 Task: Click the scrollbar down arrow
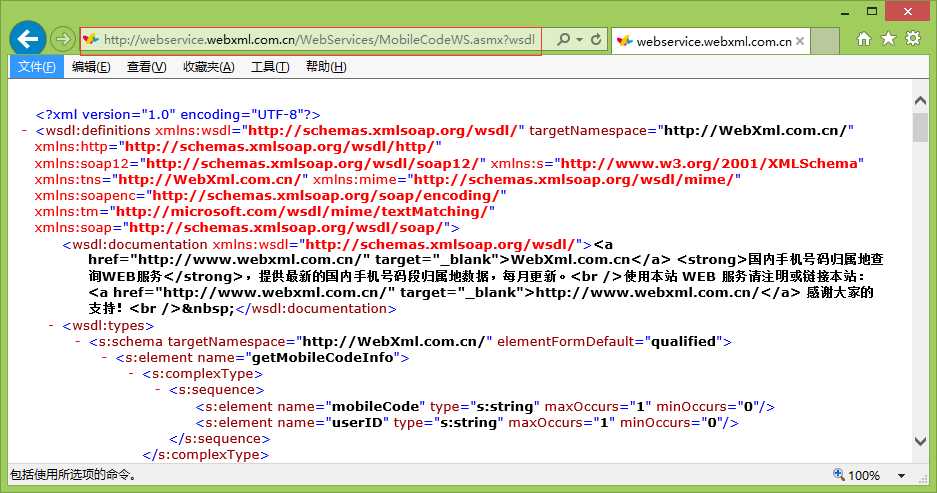[x=920, y=442]
